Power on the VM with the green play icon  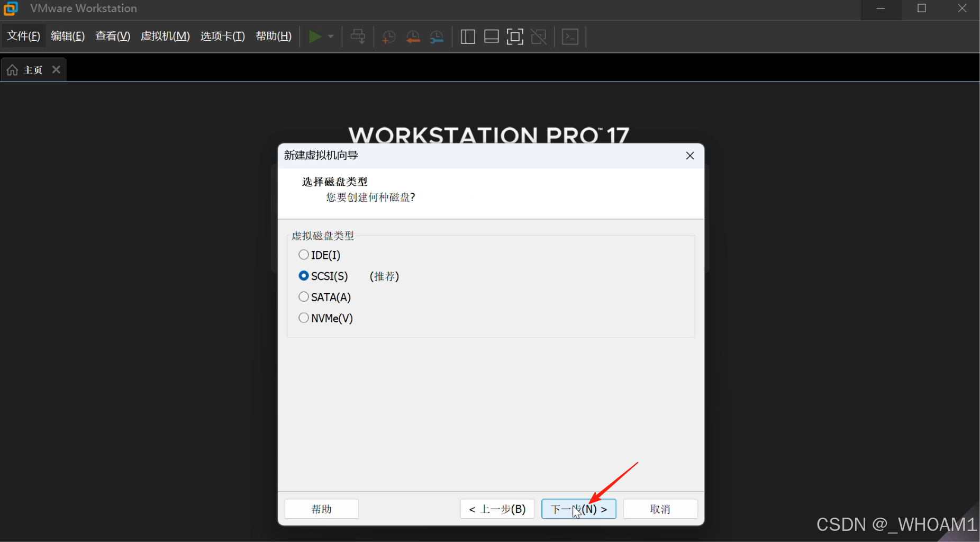coord(315,37)
